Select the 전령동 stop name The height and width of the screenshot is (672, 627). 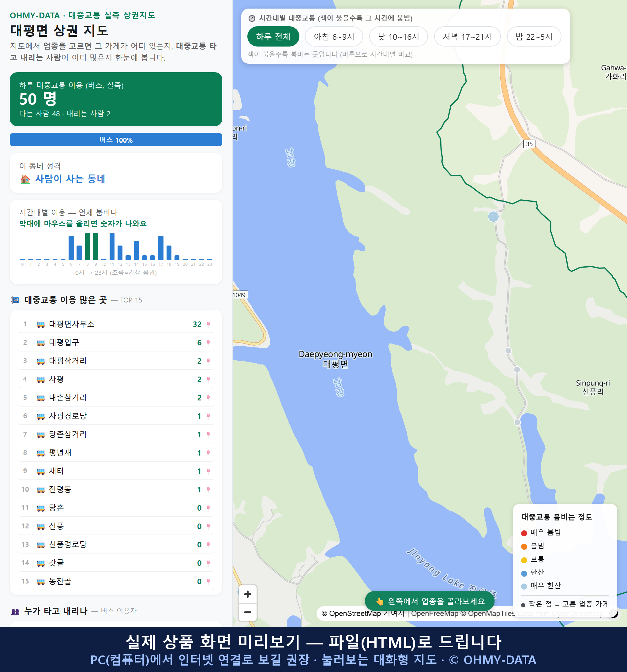click(x=60, y=490)
